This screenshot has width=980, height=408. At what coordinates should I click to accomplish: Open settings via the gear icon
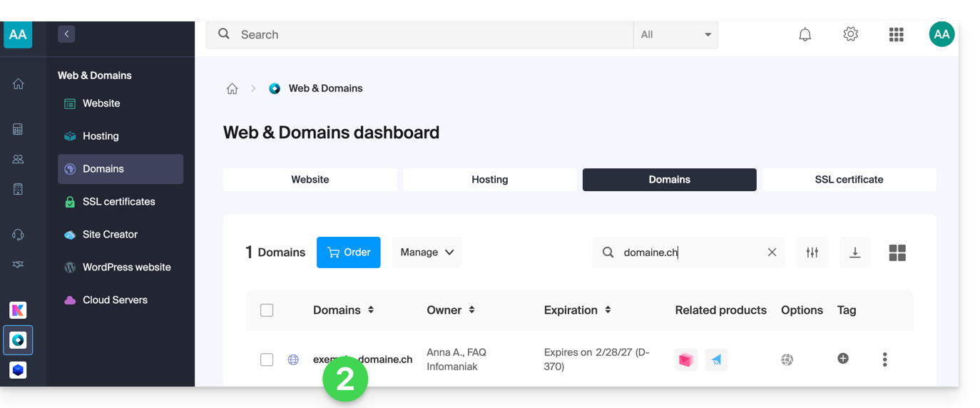[x=850, y=34]
